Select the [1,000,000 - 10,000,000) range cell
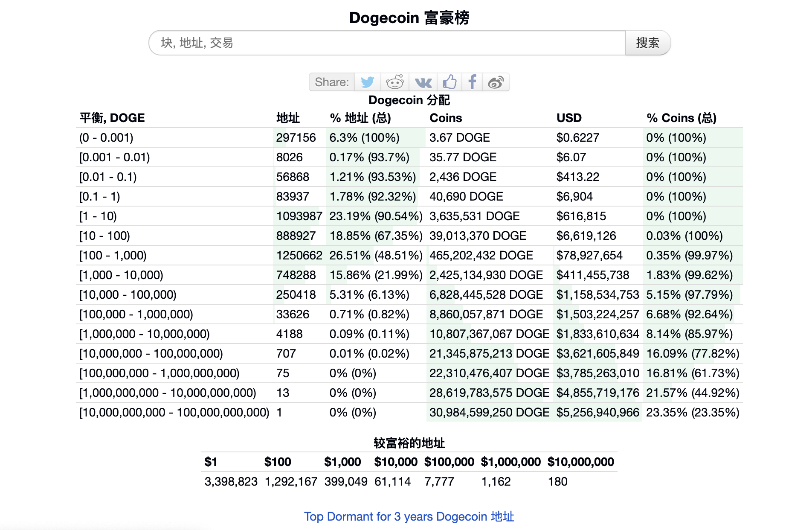The height and width of the screenshot is (530, 812). [145, 334]
